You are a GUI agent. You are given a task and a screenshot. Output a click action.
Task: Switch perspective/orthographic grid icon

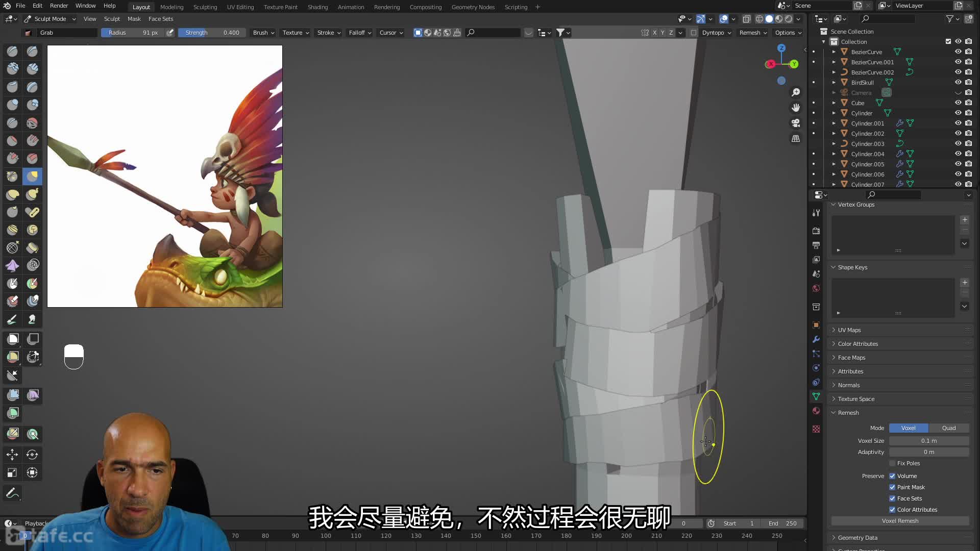[x=796, y=139]
